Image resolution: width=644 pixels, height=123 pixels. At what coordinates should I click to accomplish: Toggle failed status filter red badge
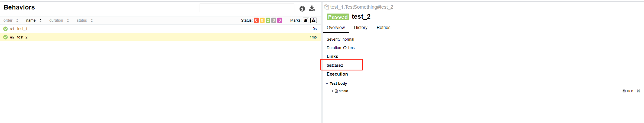click(x=256, y=20)
